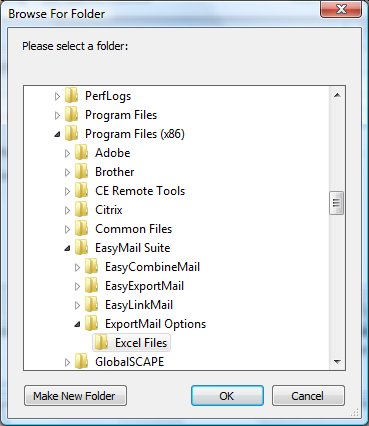Screen dimensions: 369x426
Task: Select the PerfLogs folder icon
Action: 71,96
